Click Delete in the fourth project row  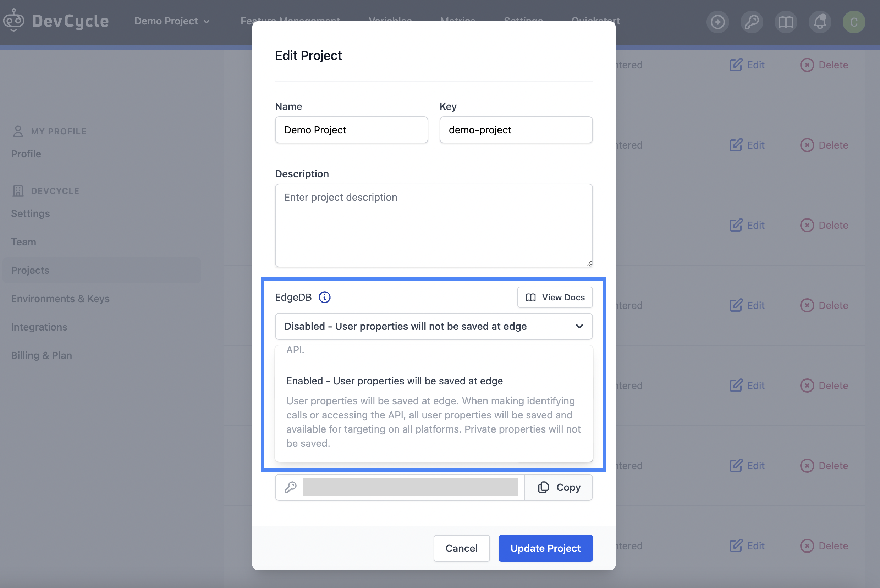click(x=824, y=305)
